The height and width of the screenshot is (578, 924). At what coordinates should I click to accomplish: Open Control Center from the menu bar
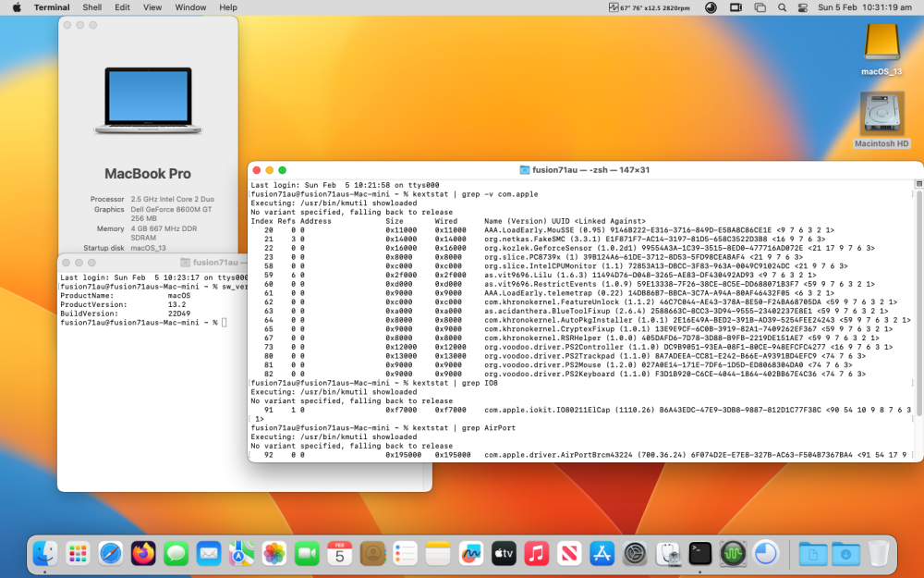coord(803,7)
